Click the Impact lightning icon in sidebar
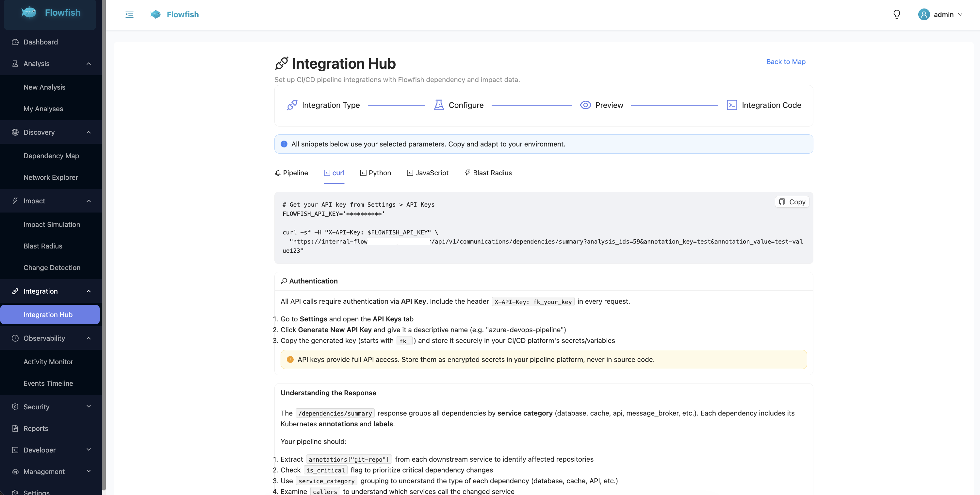The height and width of the screenshot is (495, 980). point(15,201)
